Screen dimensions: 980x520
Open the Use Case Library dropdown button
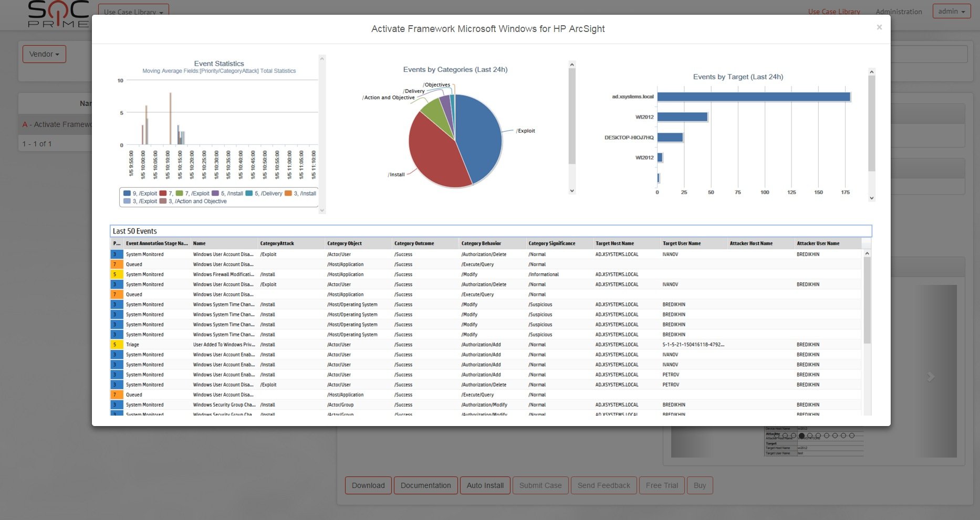click(133, 12)
